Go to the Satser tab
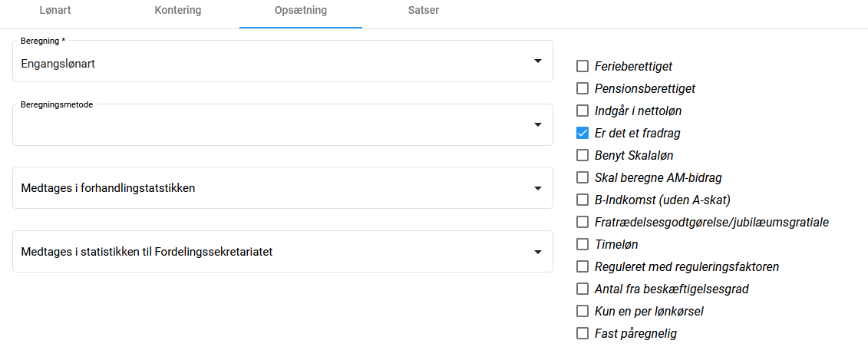Screen dimensions: 868x357 tap(424, 11)
